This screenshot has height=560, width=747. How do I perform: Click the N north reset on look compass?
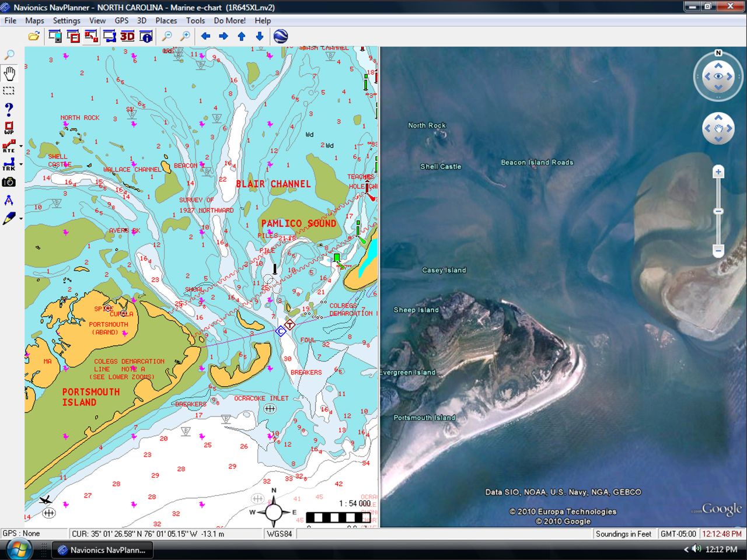pos(718,53)
